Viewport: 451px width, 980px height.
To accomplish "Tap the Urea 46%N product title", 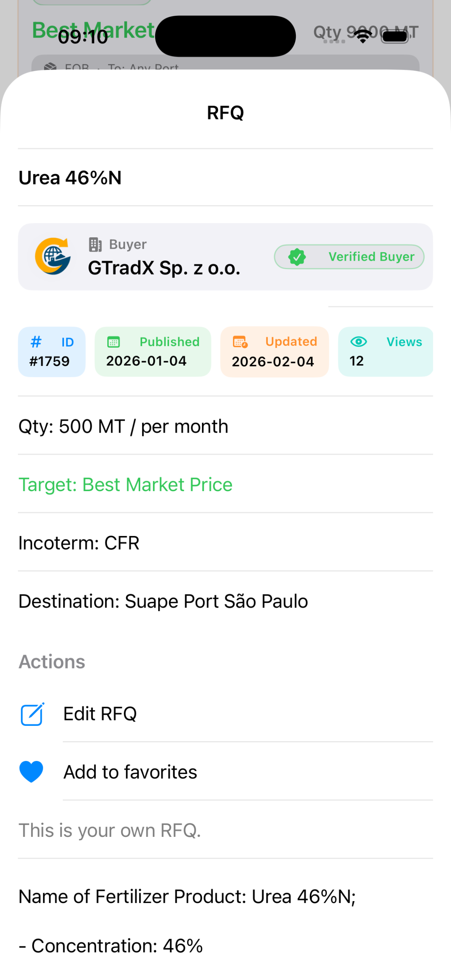I will click(x=70, y=178).
